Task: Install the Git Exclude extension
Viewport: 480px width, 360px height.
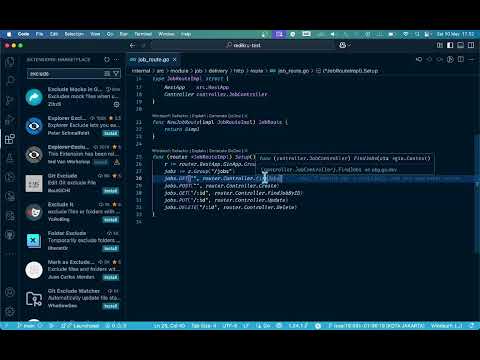Action: [x=110, y=191]
